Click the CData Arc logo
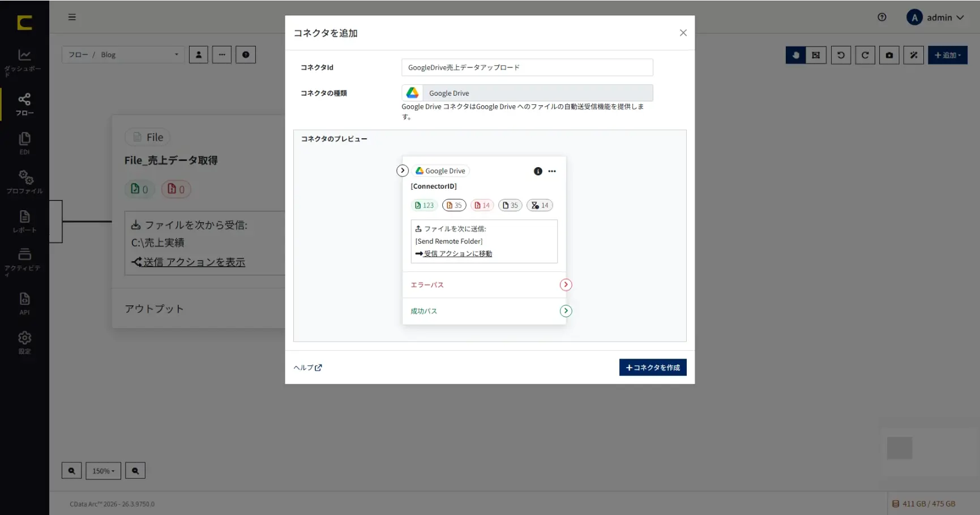 click(24, 23)
